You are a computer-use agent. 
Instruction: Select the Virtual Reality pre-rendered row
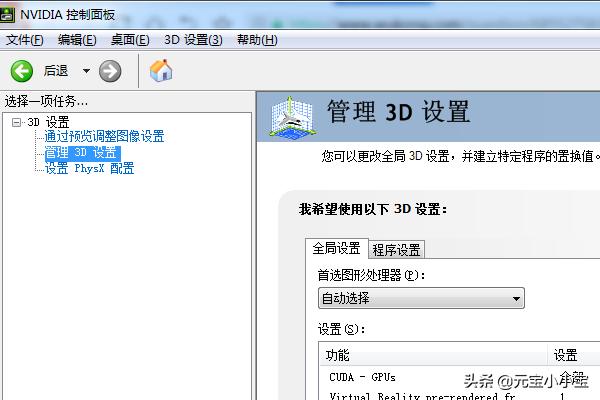460,395
